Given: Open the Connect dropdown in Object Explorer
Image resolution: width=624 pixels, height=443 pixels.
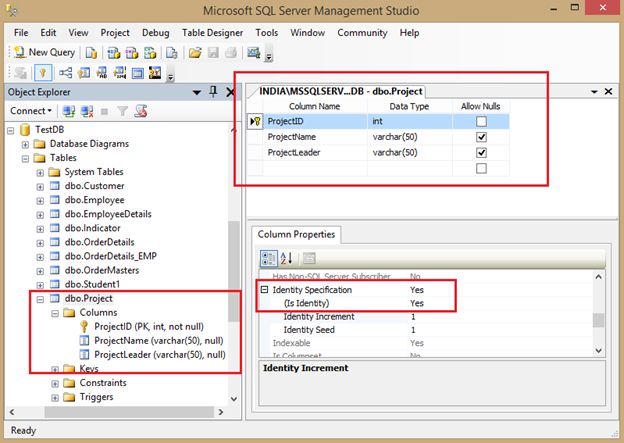Looking at the screenshot, I should point(31,111).
